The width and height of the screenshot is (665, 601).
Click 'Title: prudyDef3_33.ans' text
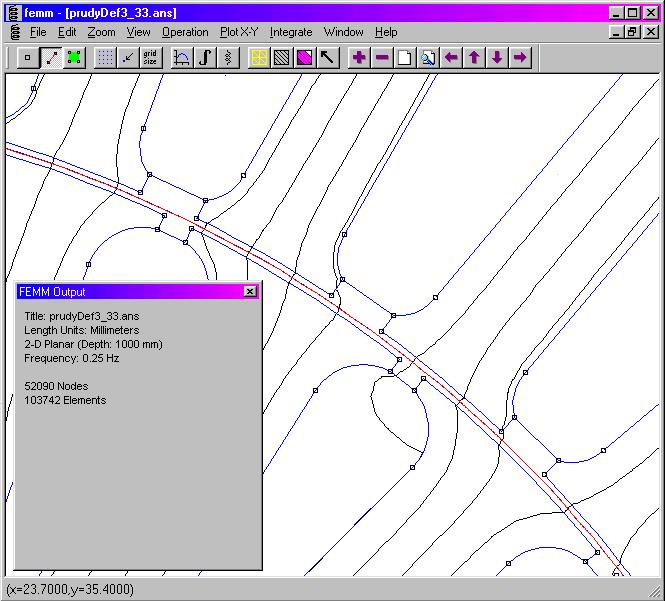81,316
